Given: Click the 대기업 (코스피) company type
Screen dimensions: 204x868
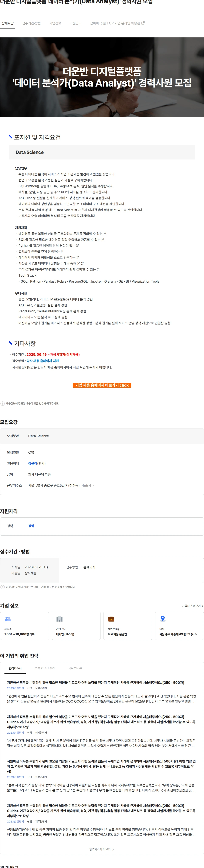Looking at the screenshot, I should coord(65,634).
